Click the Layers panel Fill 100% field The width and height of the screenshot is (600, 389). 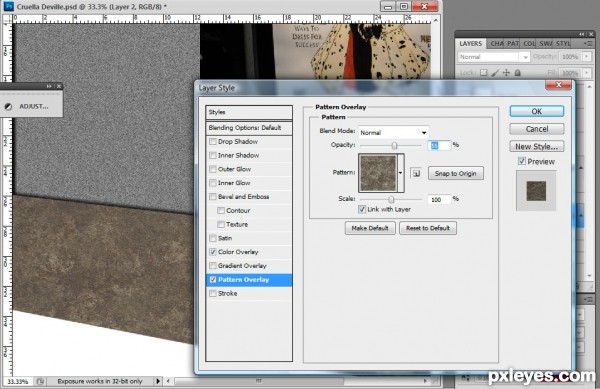570,73
